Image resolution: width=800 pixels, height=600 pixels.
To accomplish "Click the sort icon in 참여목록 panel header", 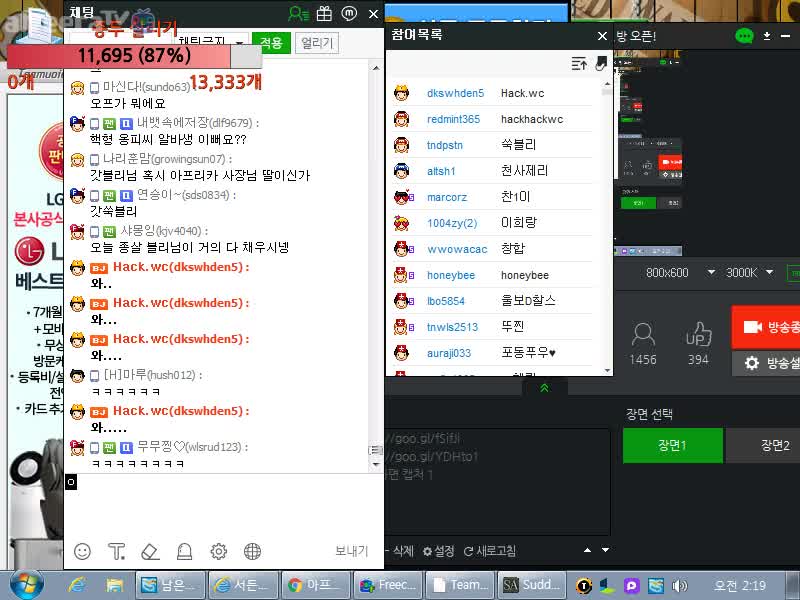I will [579, 63].
